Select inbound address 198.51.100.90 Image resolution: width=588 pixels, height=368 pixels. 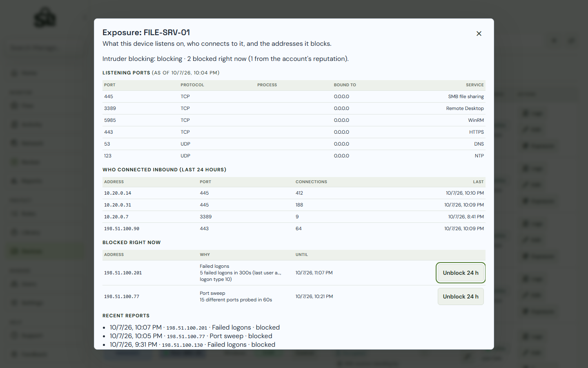tap(122, 229)
